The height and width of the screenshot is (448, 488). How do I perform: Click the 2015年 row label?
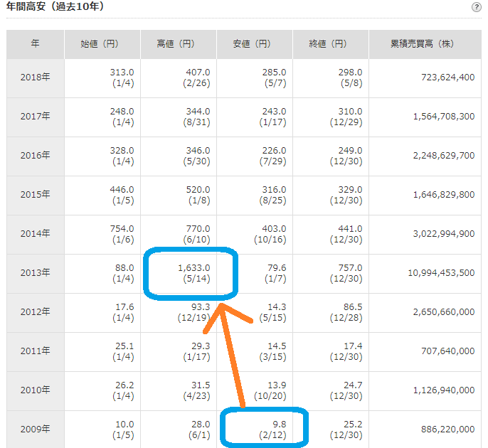pyautogui.click(x=36, y=195)
